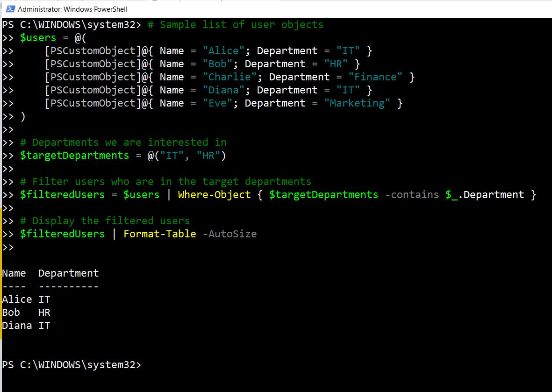Click the bottom PS C:\WINDOWS\system32> prompt
The width and height of the screenshot is (552, 392).
(71, 364)
